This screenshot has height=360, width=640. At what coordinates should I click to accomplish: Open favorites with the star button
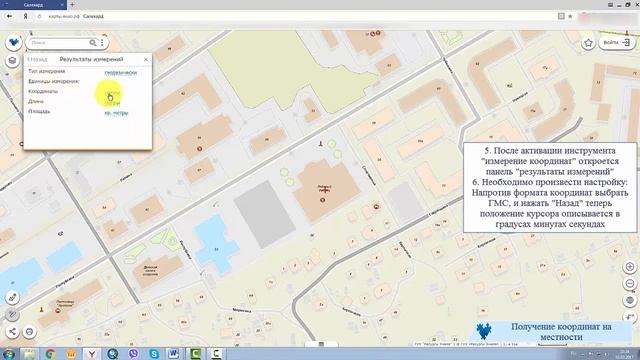588,43
